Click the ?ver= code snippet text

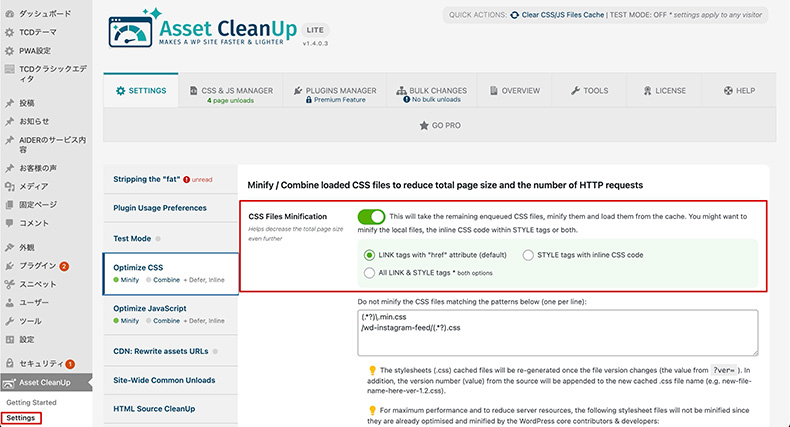(x=724, y=370)
